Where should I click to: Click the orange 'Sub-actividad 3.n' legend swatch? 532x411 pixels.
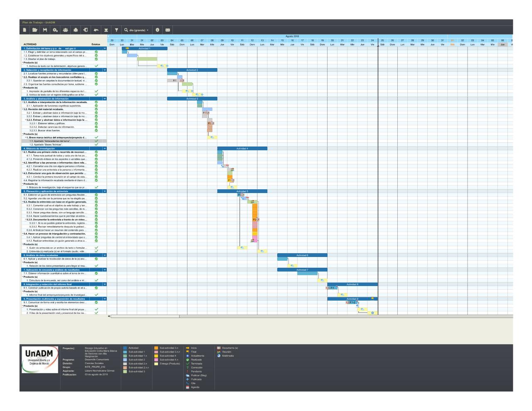pyautogui.click(x=156, y=348)
